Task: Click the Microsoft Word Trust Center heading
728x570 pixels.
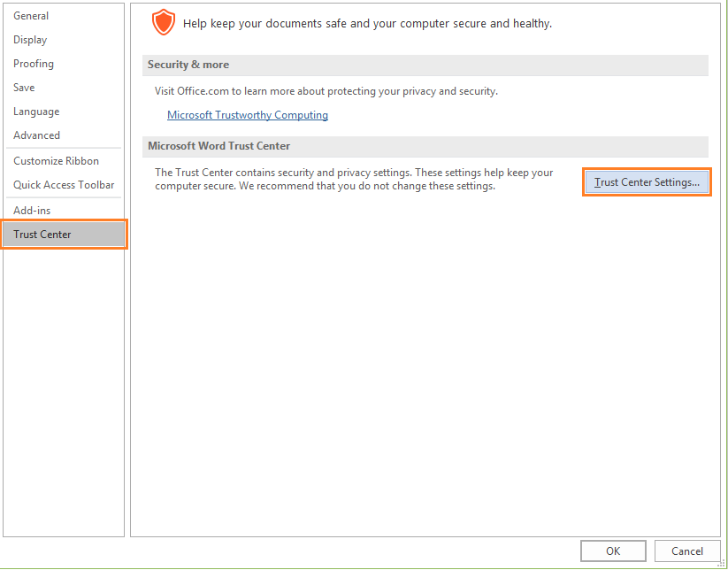Action: (218, 146)
